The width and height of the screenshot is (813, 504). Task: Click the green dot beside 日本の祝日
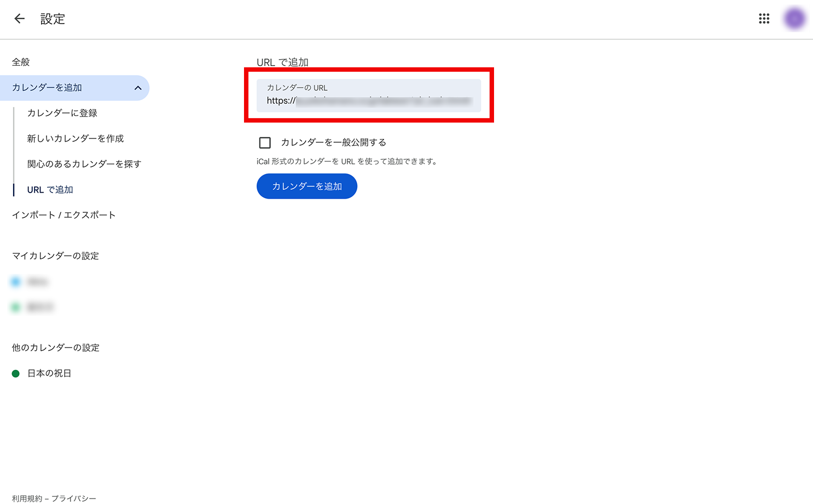[16, 374]
